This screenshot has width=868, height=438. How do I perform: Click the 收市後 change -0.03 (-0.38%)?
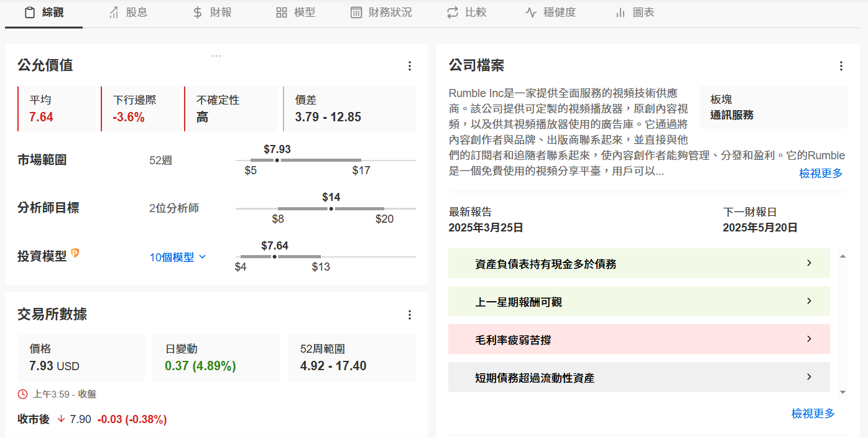[132, 419]
